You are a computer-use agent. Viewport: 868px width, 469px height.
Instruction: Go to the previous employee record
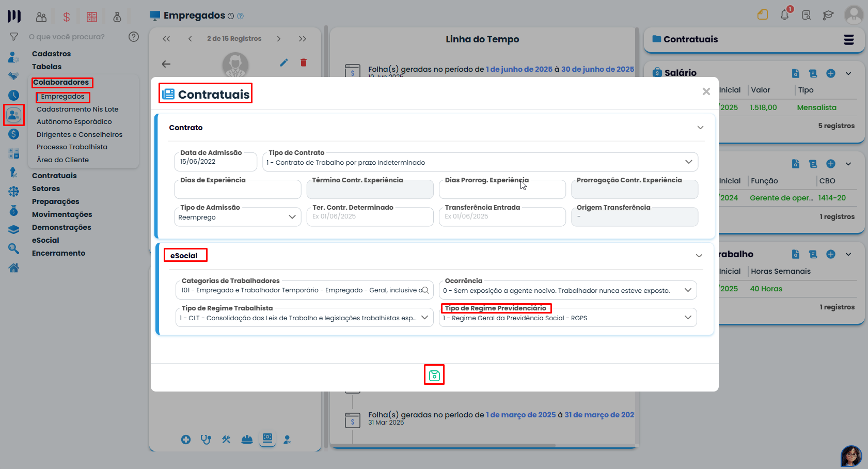(190, 39)
